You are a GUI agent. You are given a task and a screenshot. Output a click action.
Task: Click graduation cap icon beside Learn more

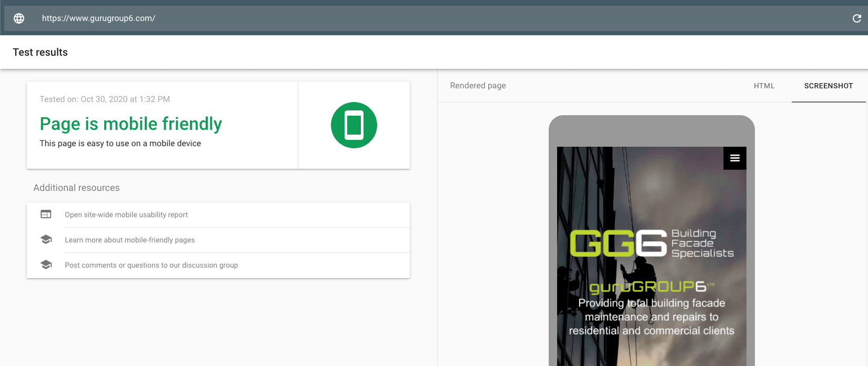[x=46, y=239]
